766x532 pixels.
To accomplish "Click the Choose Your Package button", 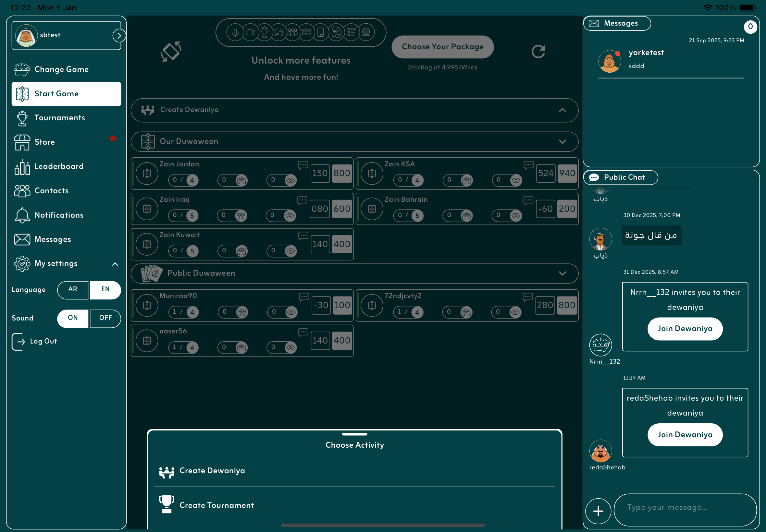I will (x=442, y=47).
